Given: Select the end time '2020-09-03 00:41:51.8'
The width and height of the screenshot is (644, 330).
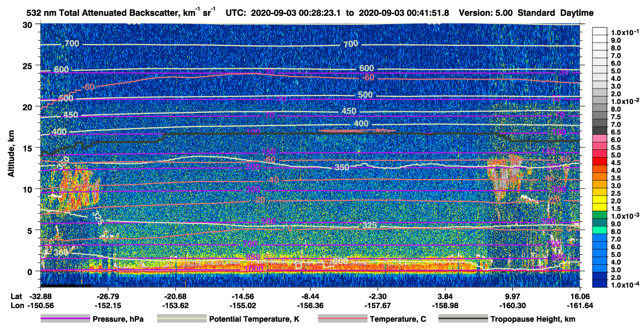Looking at the screenshot, I should click(x=405, y=13).
